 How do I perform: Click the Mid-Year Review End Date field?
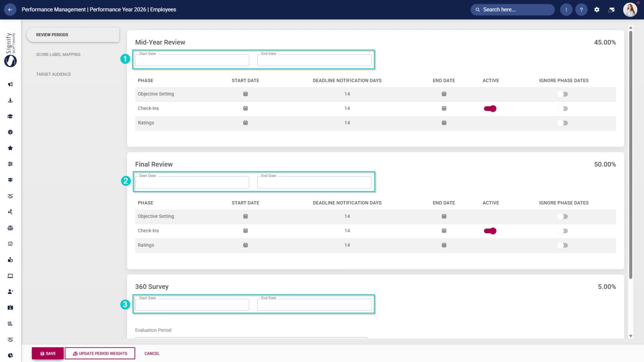click(x=314, y=60)
